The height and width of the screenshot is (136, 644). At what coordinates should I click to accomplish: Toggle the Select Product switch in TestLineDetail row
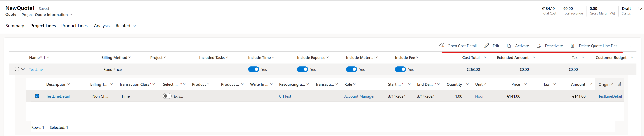click(167, 96)
